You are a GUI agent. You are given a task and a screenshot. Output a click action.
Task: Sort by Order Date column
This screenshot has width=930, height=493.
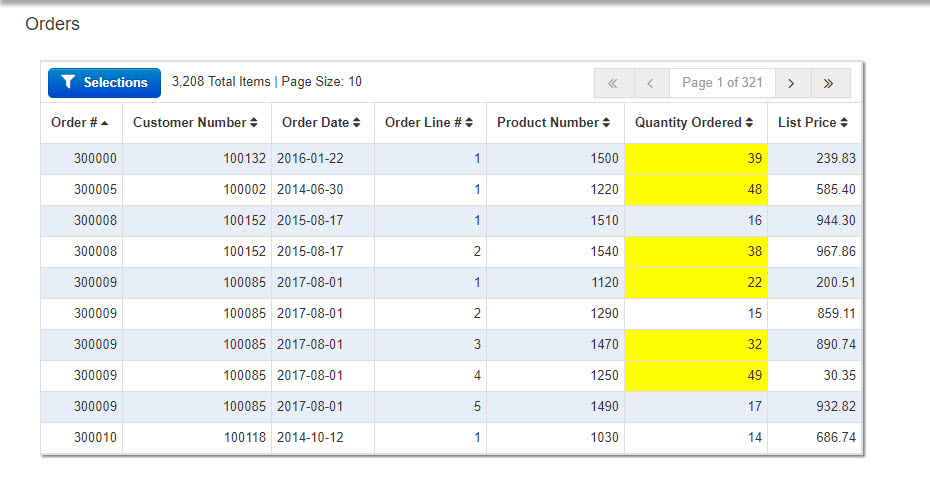(x=322, y=123)
